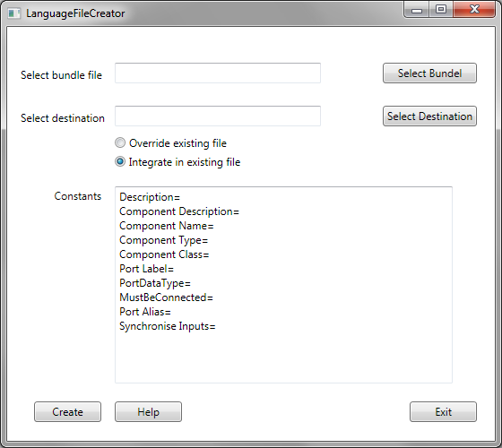Click the Select Bundel button
502x448 pixels.
pos(429,73)
